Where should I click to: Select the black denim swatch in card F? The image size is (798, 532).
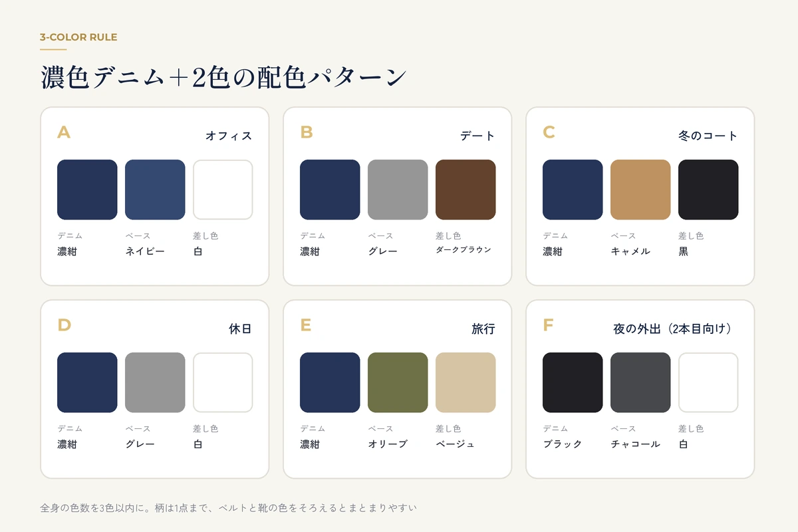(573, 382)
